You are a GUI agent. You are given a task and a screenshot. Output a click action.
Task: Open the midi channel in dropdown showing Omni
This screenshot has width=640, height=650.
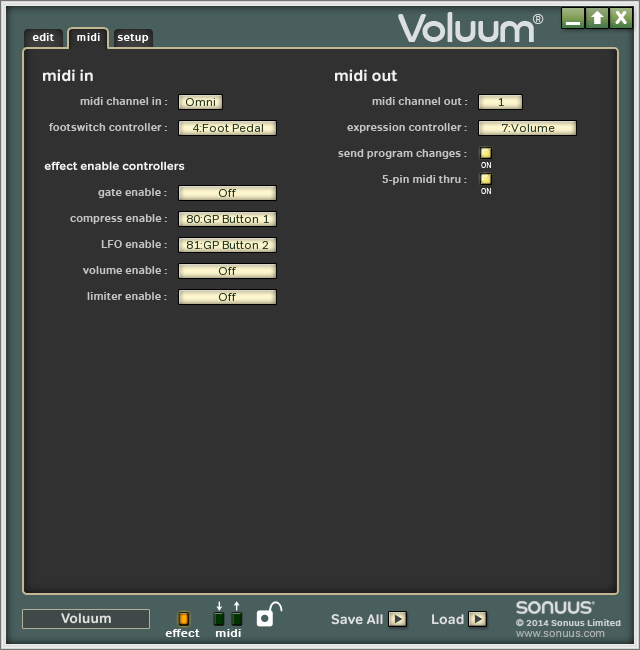tap(201, 102)
